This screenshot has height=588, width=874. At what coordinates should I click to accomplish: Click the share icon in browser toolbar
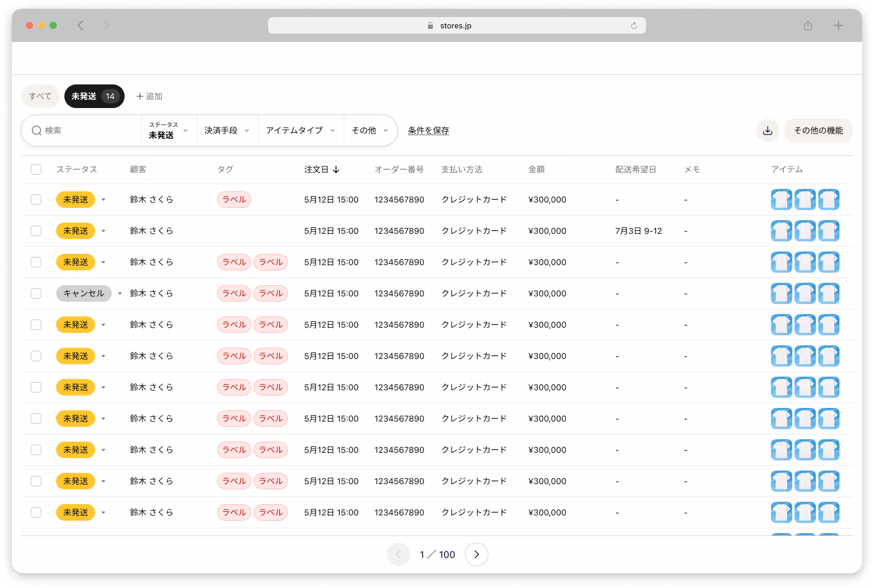click(808, 25)
